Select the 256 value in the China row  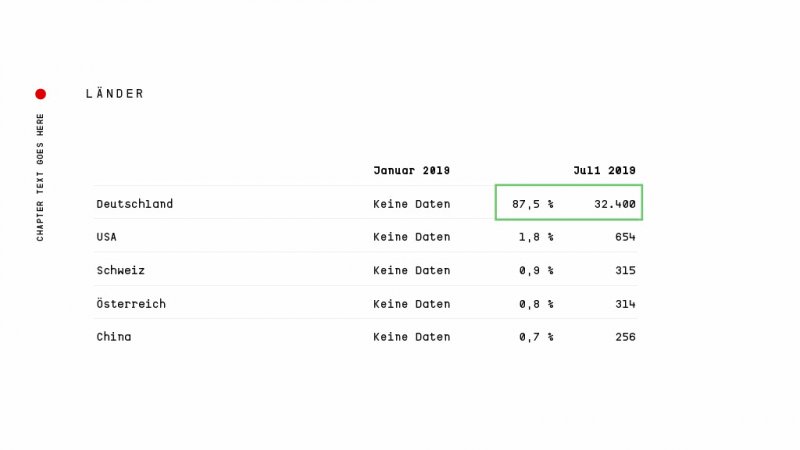tap(625, 337)
